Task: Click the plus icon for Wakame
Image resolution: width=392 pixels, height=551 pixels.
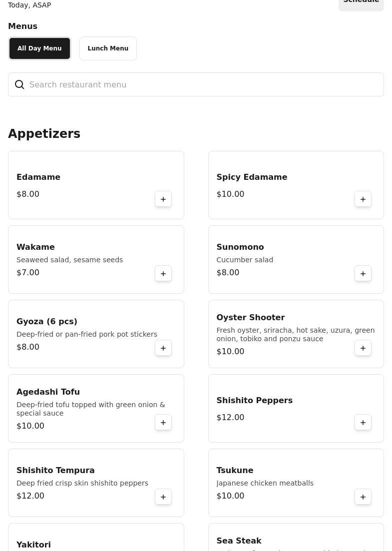Action: [163, 274]
